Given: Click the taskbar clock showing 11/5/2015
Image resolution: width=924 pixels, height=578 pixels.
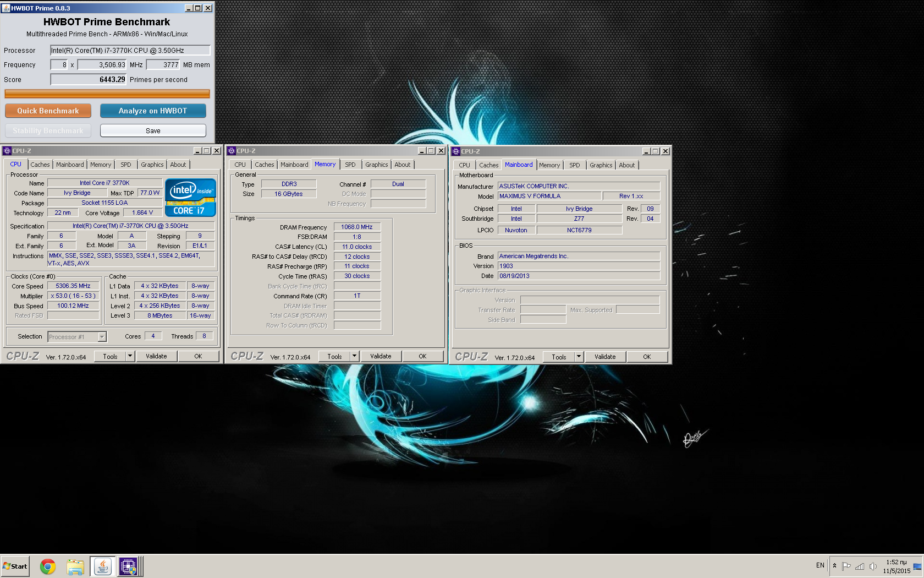Looking at the screenshot, I should pyautogui.click(x=897, y=566).
